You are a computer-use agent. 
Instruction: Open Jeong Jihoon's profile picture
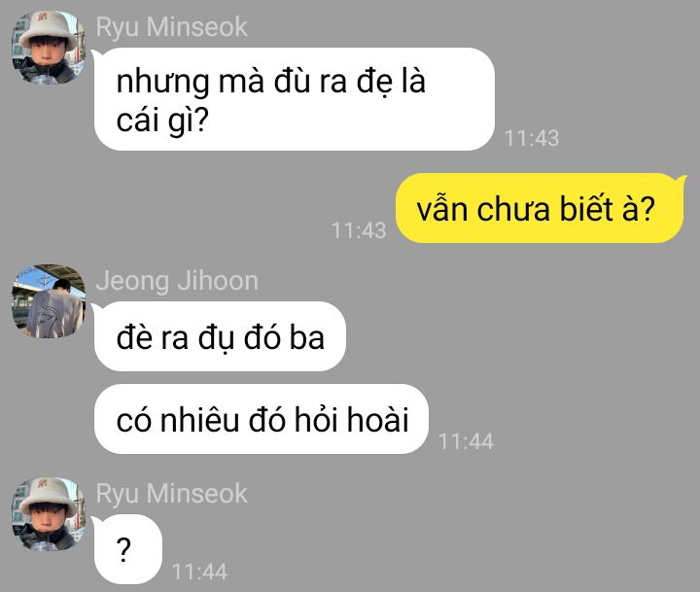[x=49, y=301]
